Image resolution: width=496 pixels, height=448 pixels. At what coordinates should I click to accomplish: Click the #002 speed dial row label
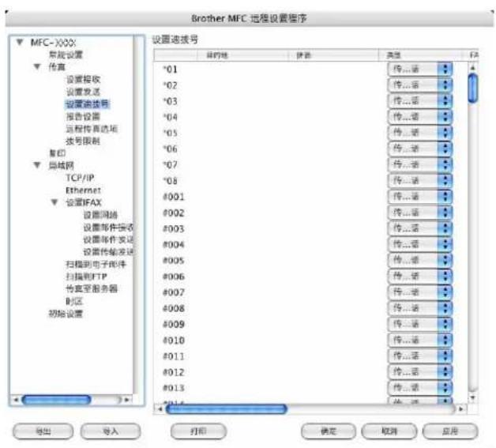pos(173,213)
